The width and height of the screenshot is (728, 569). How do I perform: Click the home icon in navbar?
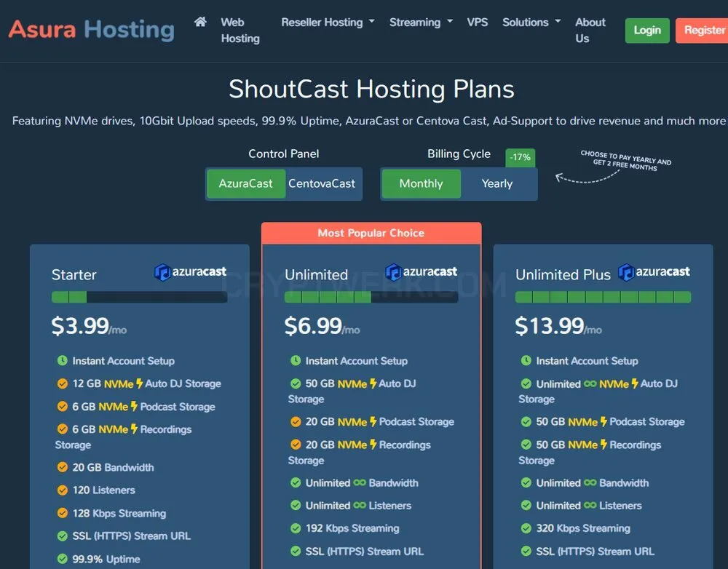(200, 22)
